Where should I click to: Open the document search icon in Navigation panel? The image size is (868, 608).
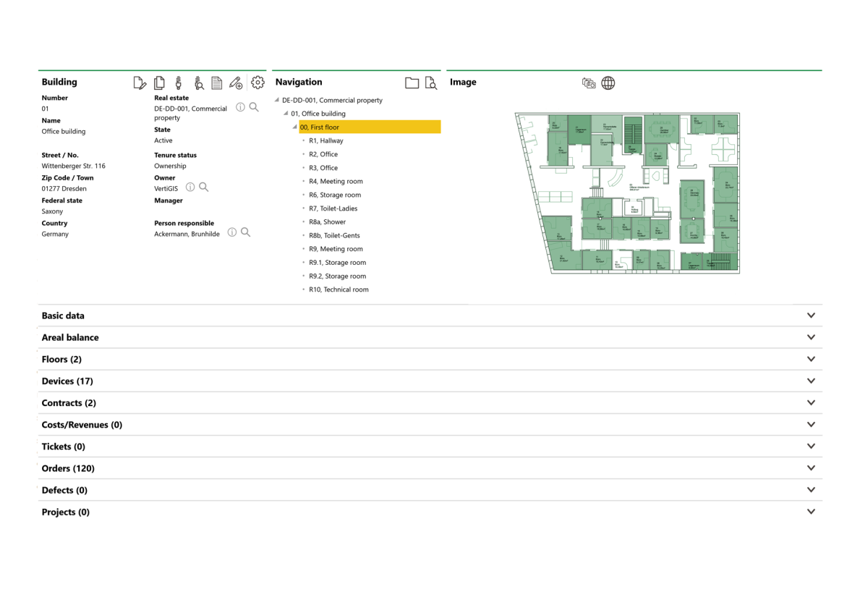pyautogui.click(x=431, y=83)
